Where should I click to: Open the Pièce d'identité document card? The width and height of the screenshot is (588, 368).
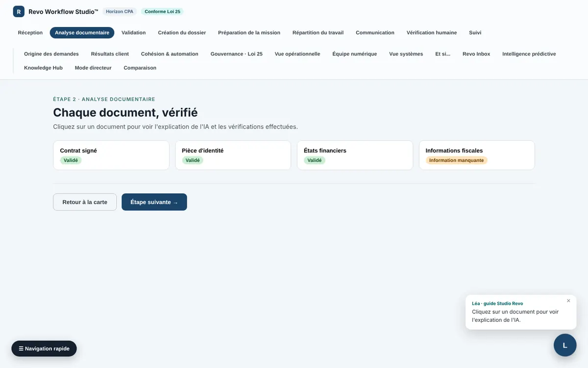pos(233,155)
